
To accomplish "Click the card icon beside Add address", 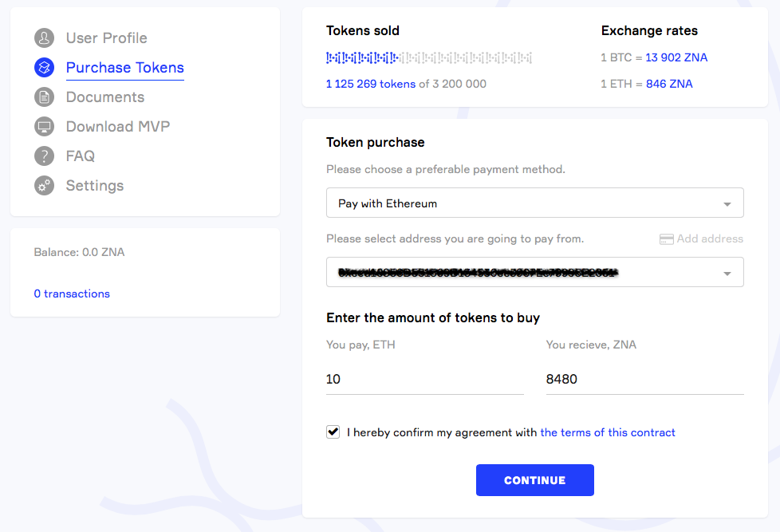I will click(667, 238).
